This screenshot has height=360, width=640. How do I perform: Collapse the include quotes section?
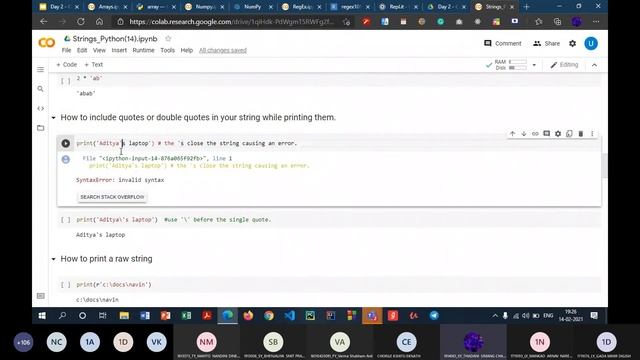[53, 118]
